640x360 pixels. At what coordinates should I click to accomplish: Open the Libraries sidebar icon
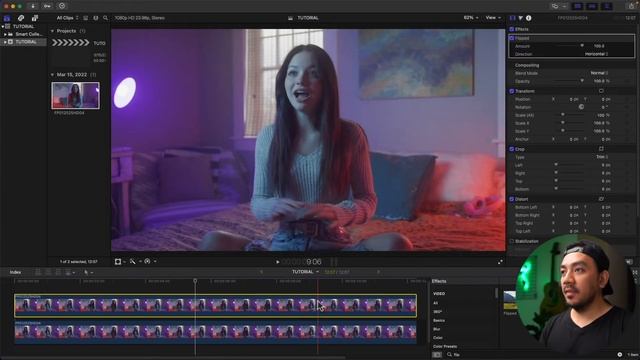[x=7, y=18]
